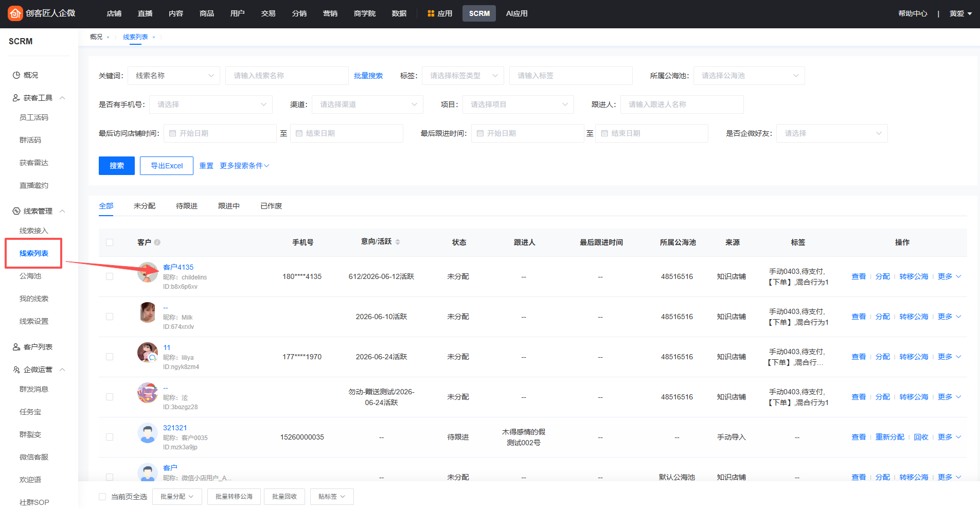Click 转移公海 for the Milk row

coord(914,317)
